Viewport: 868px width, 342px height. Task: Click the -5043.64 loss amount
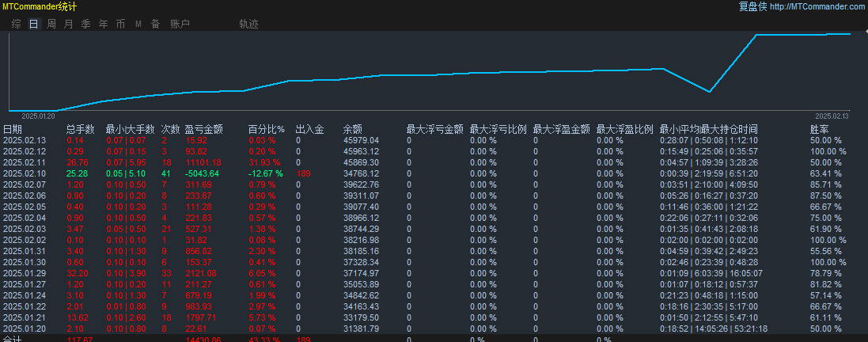click(202, 173)
